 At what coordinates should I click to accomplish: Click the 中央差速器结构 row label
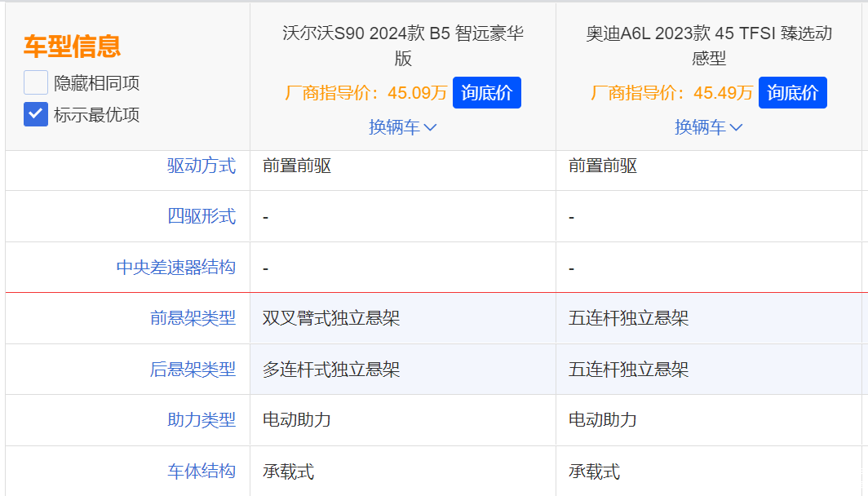(176, 268)
